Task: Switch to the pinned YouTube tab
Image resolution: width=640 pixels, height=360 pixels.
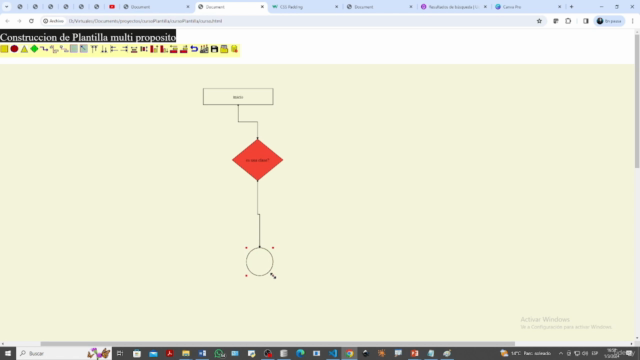Action: click(x=112, y=7)
